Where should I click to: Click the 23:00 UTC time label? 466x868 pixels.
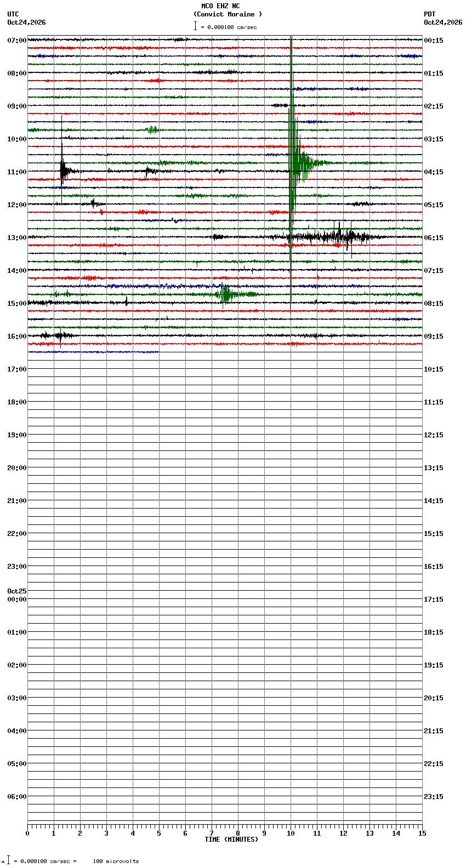point(17,567)
